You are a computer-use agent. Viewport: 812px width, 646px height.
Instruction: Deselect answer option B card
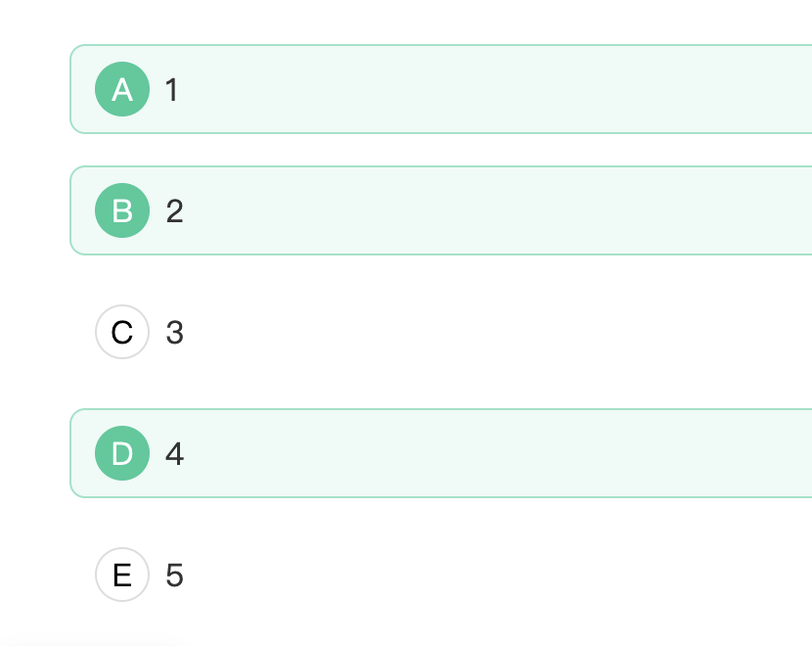point(440,210)
